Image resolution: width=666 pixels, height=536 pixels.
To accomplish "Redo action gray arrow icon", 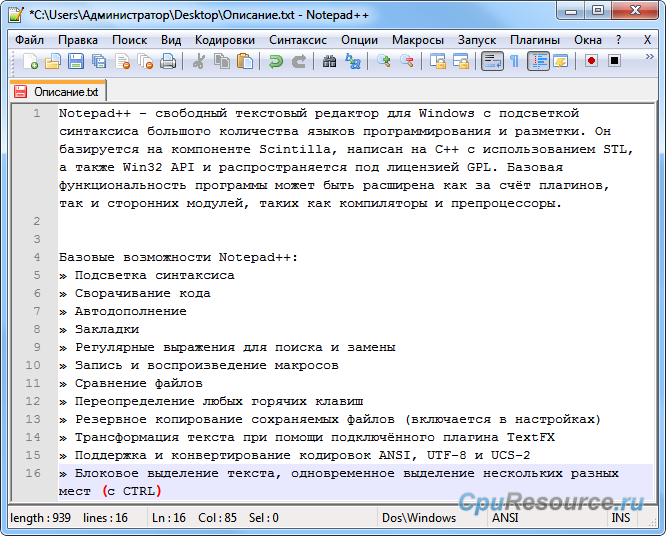I will point(299,62).
